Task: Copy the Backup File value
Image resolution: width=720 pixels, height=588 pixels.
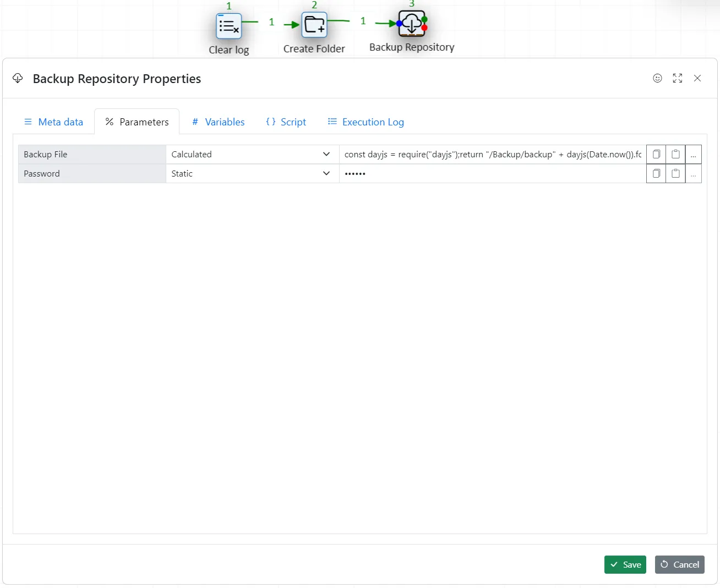Action: point(656,155)
